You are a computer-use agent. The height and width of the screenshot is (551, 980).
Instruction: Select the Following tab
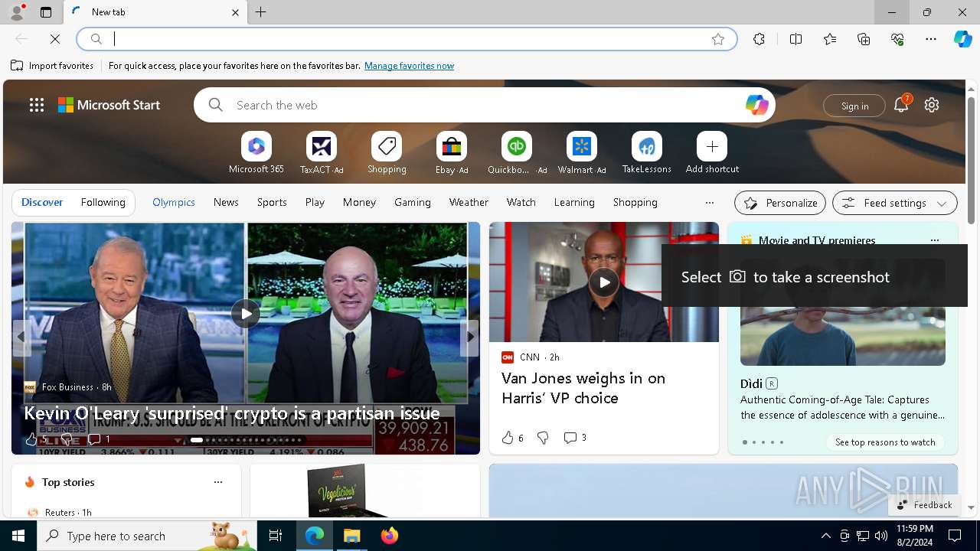pyautogui.click(x=103, y=202)
